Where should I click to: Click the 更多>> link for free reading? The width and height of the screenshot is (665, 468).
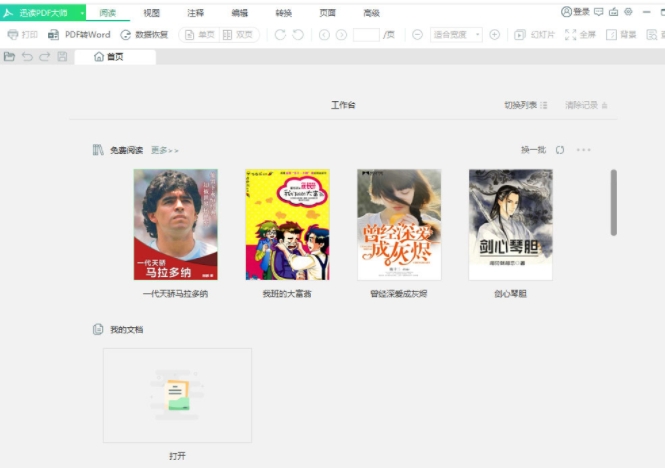point(165,150)
